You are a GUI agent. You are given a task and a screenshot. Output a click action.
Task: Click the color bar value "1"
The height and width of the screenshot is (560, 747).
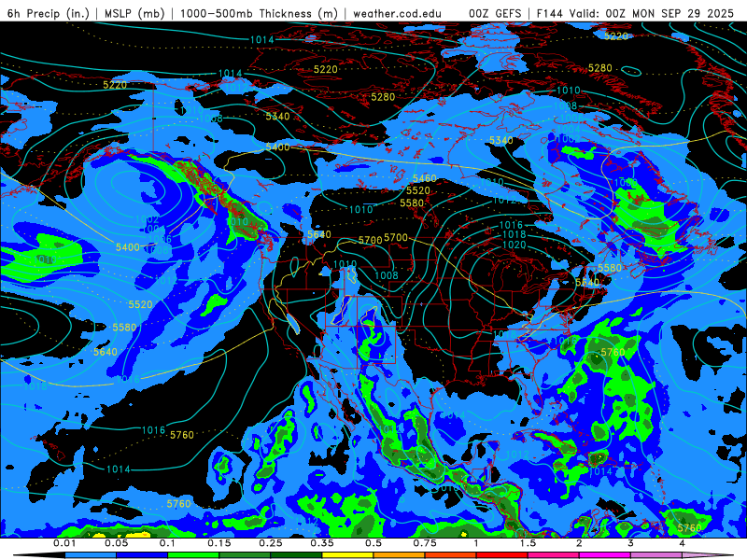pos(476,543)
